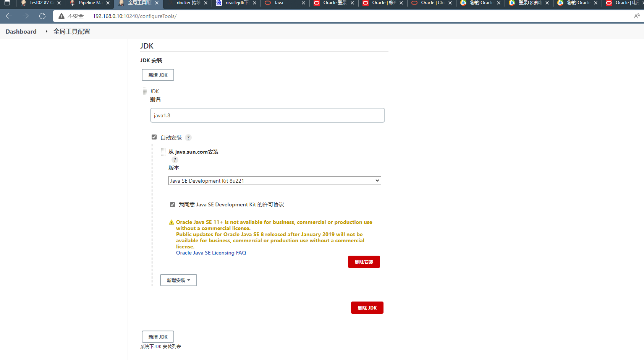The width and height of the screenshot is (644, 360).
Task: Click the bottom 新增 JDK button
Action: point(158,337)
